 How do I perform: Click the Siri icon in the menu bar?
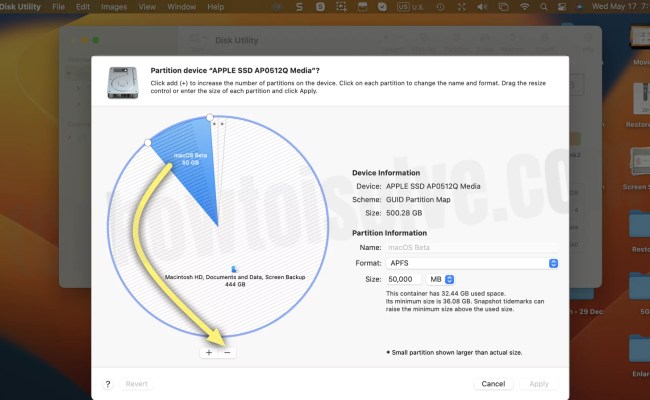580,7
